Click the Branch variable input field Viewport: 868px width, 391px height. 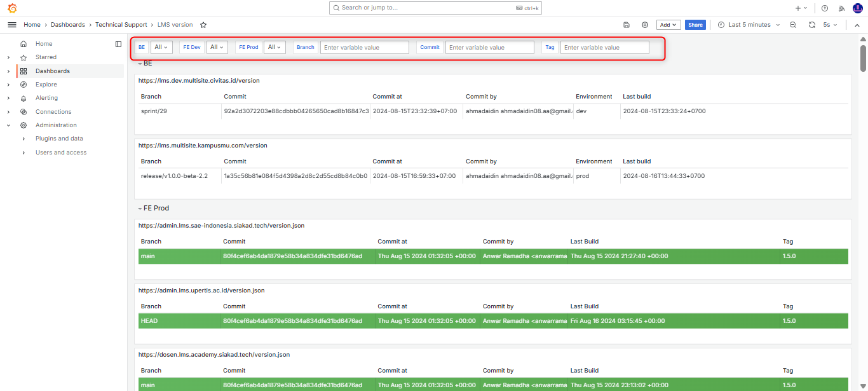pyautogui.click(x=364, y=48)
